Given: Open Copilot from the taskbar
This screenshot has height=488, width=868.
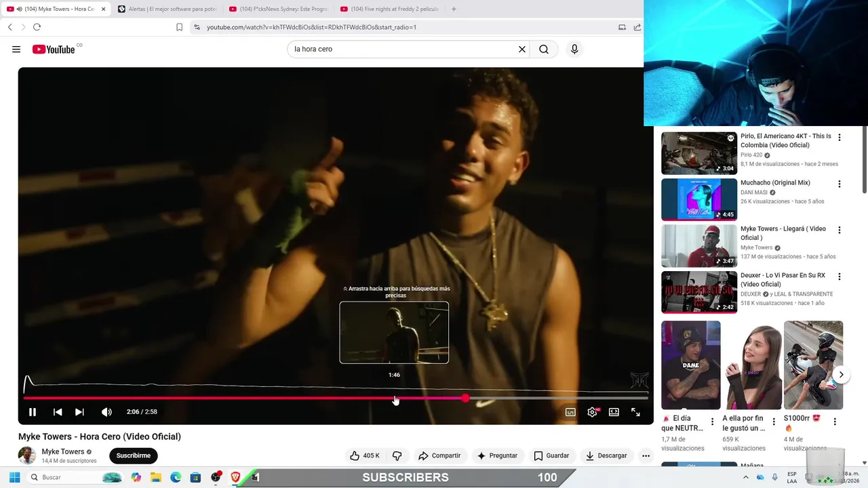Looking at the screenshot, I should point(136,477).
